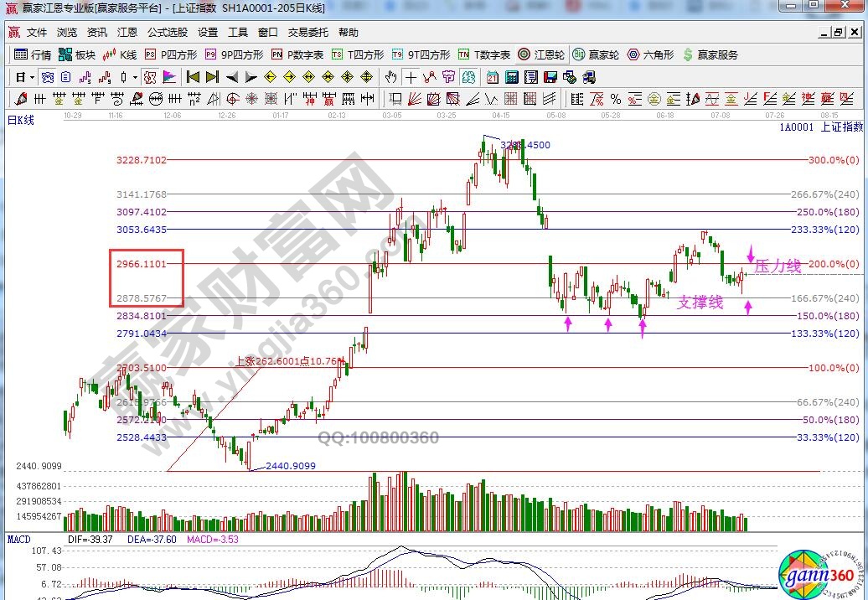Click the T数字表 toolbar button
The height and width of the screenshot is (600, 868).
(x=484, y=55)
